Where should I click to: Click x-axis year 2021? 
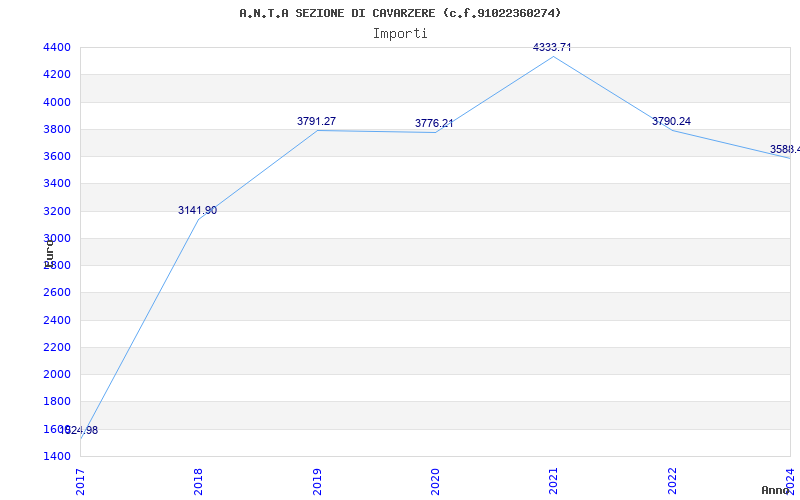(554, 482)
